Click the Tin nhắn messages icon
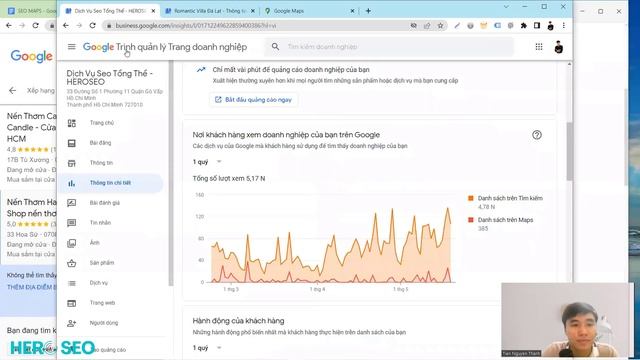Viewport: 640px width, 360px height. coord(72,223)
